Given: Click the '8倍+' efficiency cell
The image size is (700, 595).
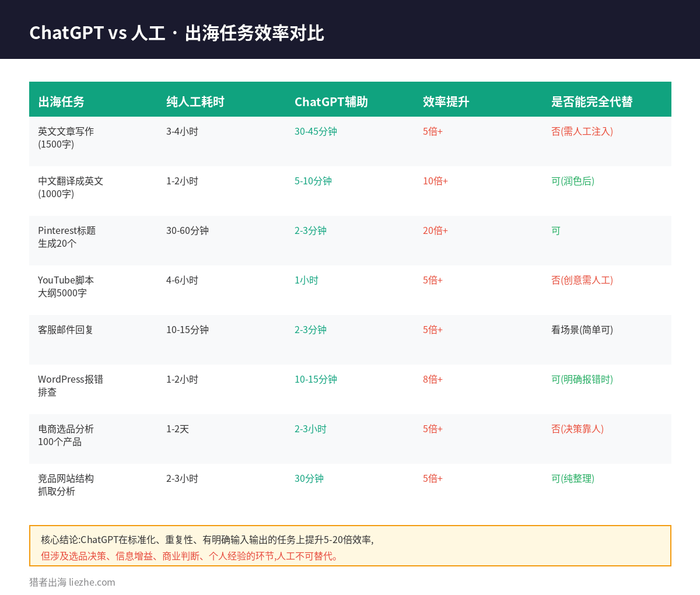Looking at the screenshot, I should coord(433,379).
